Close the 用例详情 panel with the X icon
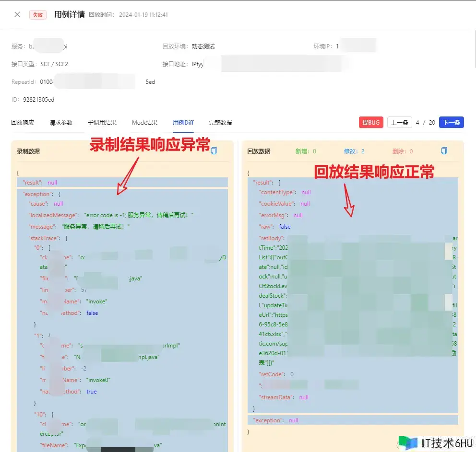 (17, 14)
